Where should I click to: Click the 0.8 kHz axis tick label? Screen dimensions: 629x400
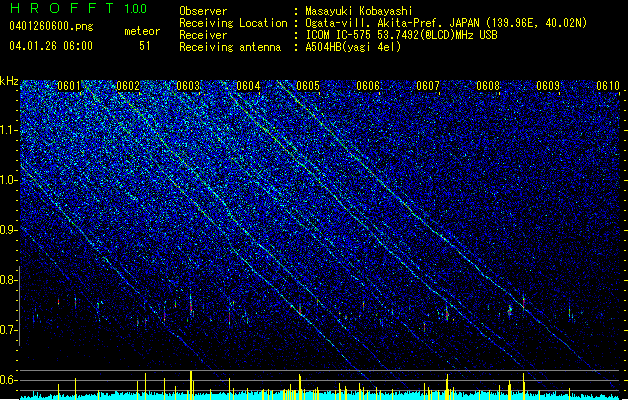9,280
